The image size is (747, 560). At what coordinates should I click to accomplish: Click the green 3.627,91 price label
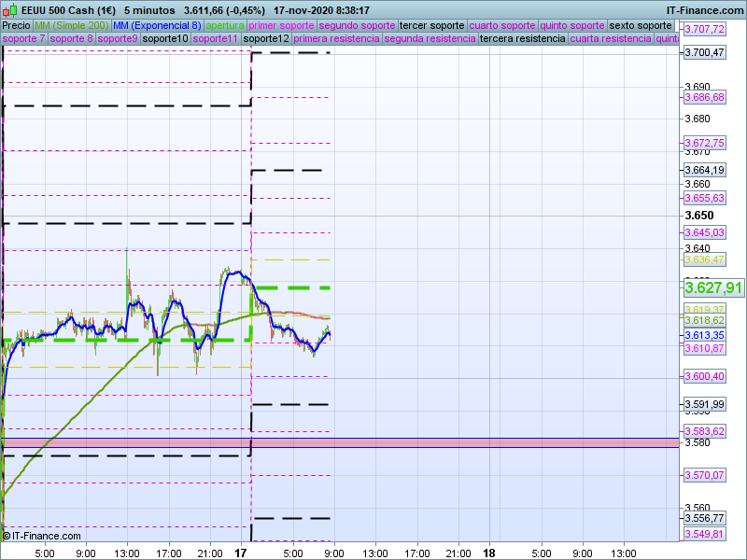coord(713,287)
